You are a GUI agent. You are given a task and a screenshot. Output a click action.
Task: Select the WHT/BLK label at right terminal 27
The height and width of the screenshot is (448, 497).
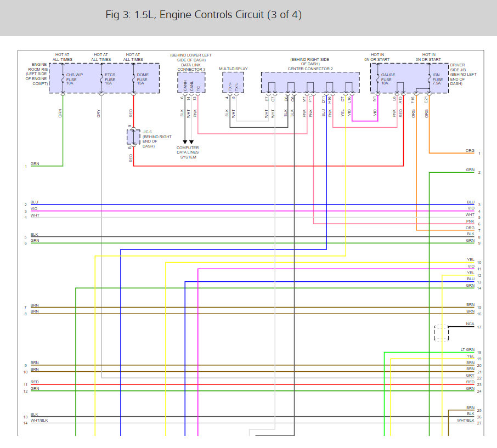coord(466,421)
